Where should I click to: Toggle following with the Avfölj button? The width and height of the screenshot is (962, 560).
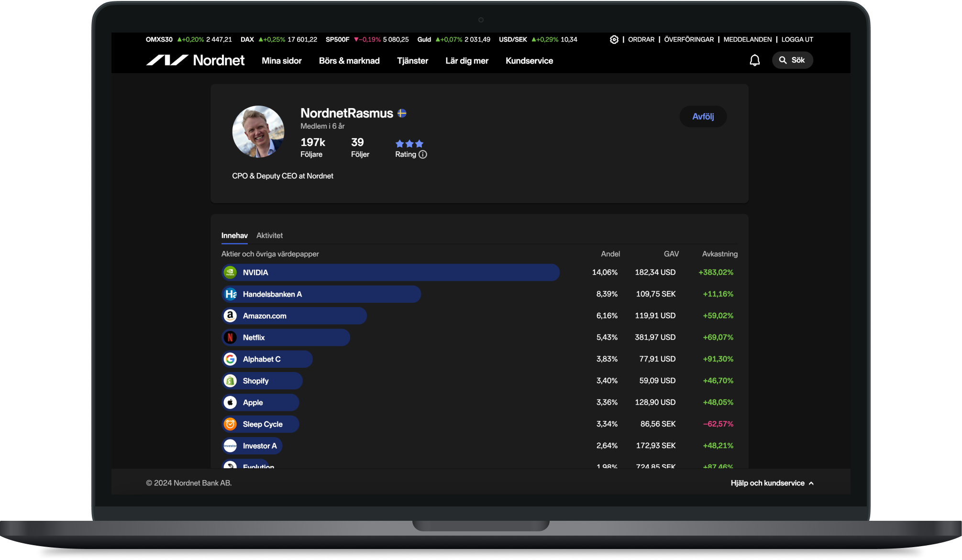click(x=703, y=117)
